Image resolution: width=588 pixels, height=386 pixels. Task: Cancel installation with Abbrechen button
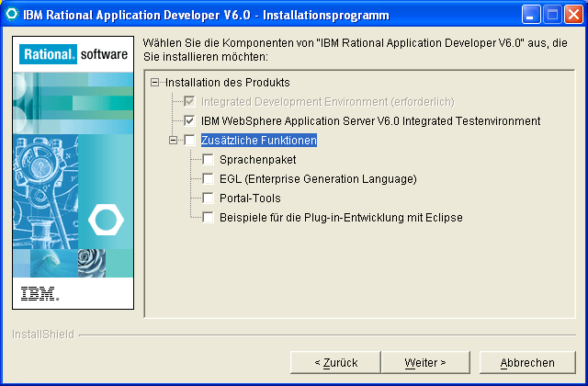(527, 362)
